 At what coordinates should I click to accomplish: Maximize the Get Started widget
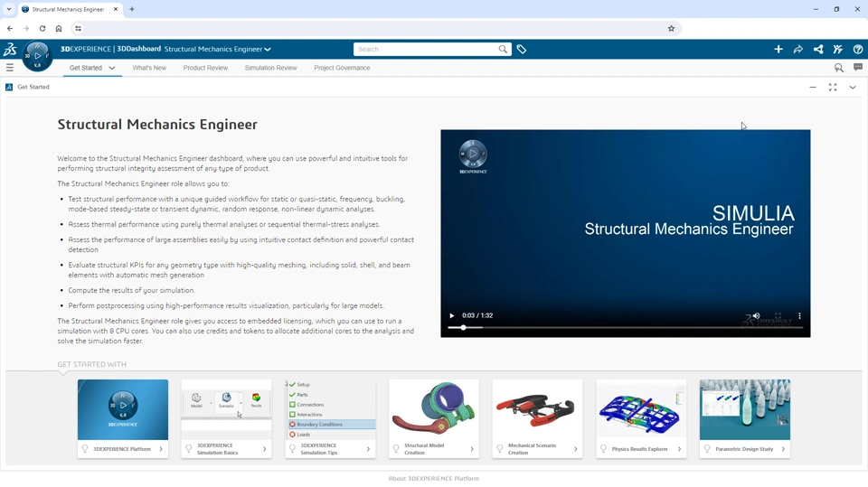833,88
